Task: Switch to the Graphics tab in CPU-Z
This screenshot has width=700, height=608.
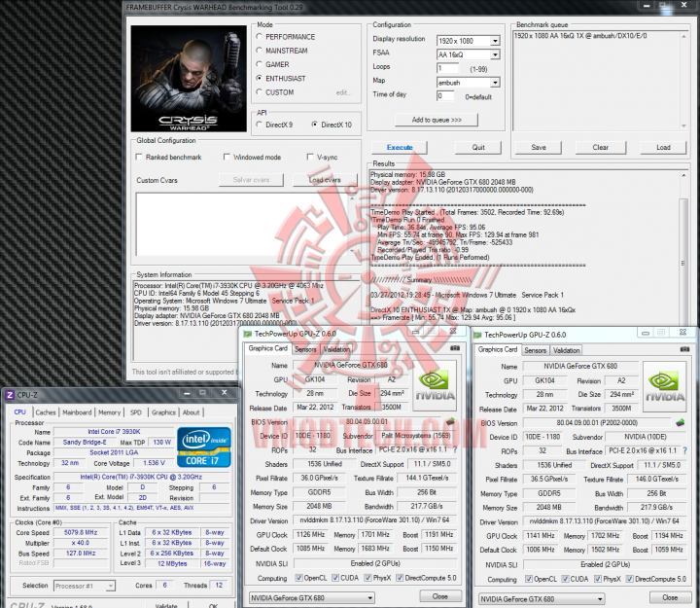Action: pos(163,412)
